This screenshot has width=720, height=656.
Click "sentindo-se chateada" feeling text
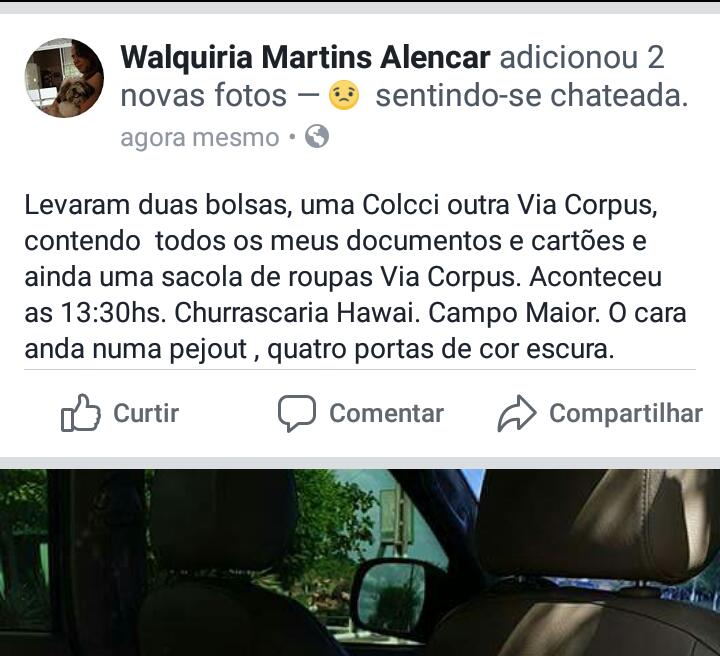point(532,96)
